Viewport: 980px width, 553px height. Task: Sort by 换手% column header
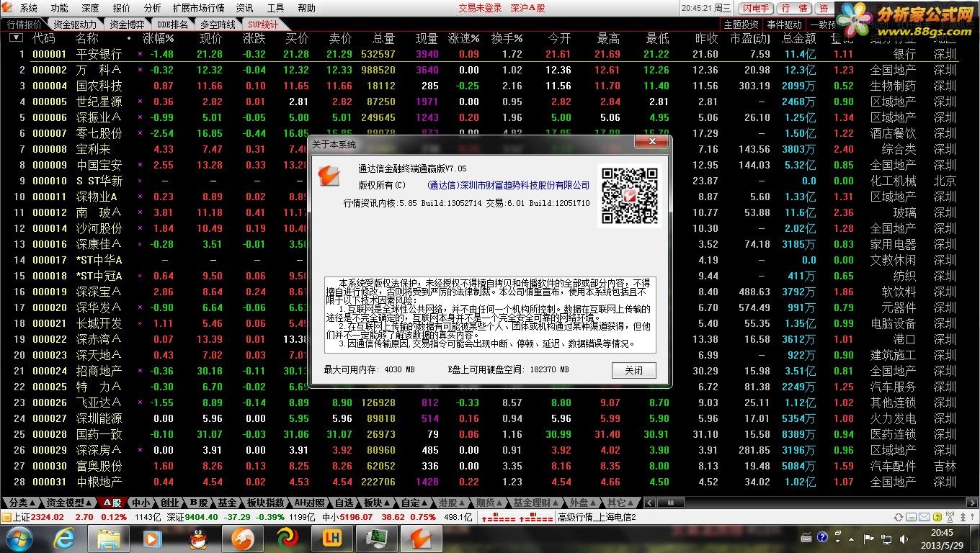click(x=507, y=38)
